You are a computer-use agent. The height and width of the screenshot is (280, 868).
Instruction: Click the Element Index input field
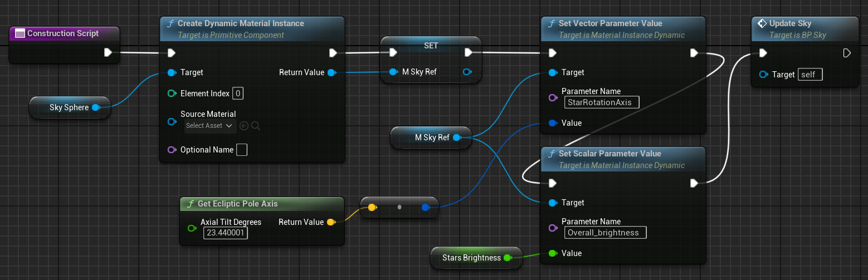click(238, 94)
